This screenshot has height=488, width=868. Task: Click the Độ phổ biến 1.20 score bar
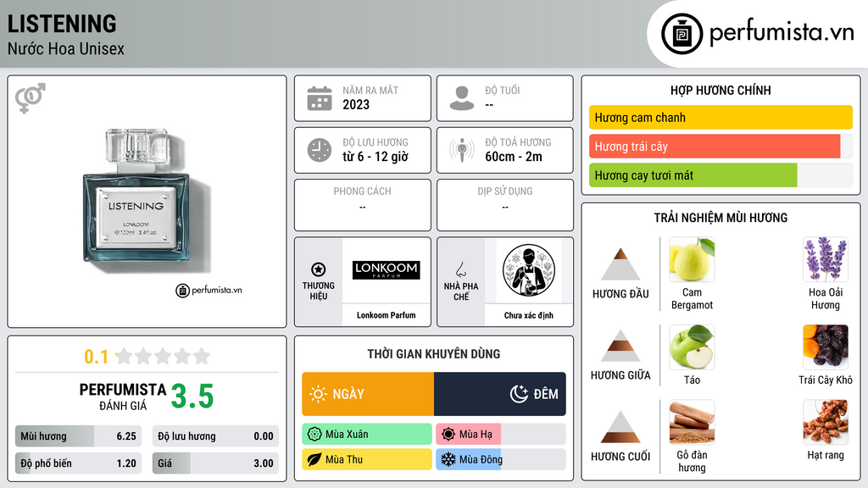click(78, 463)
